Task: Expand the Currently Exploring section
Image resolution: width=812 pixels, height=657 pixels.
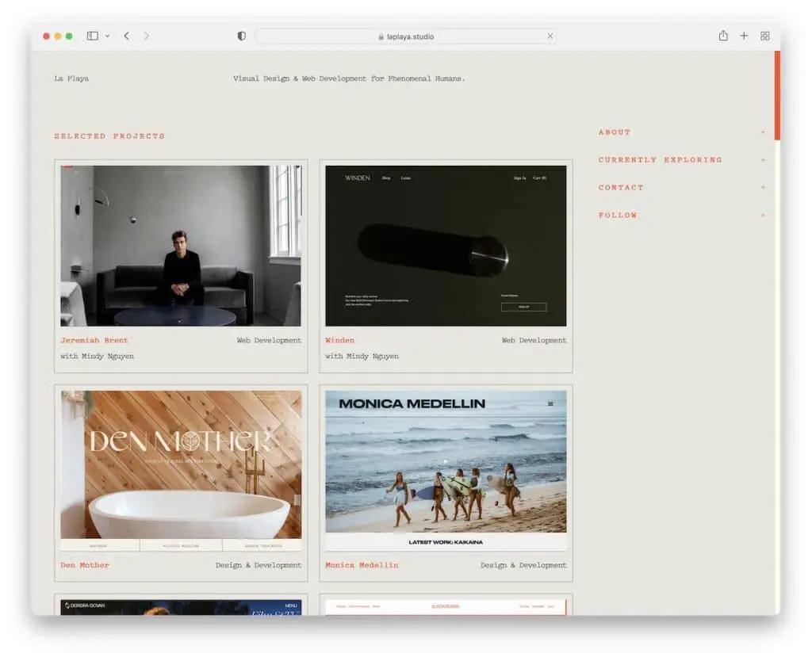Action: [x=660, y=160]
